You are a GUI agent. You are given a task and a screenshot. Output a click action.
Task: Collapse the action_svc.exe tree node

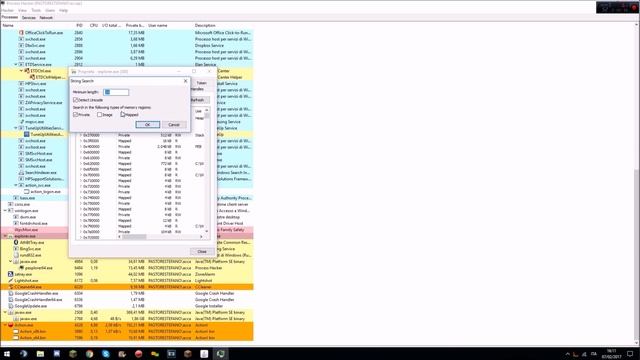(x=16, y=185)
